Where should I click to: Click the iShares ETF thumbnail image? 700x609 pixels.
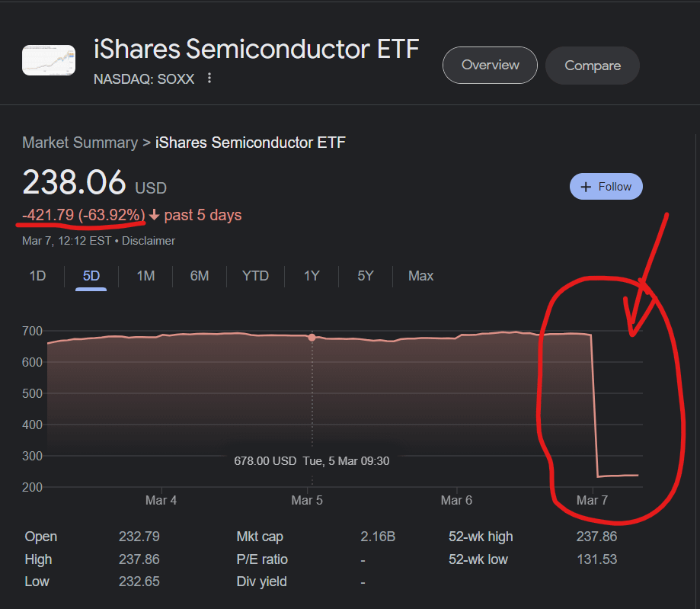click(49, 60)
